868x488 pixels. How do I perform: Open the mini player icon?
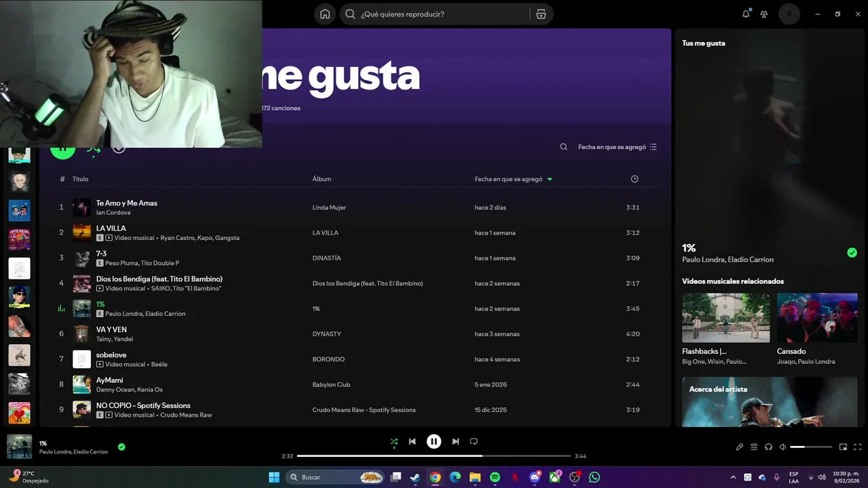click(843, 447)
